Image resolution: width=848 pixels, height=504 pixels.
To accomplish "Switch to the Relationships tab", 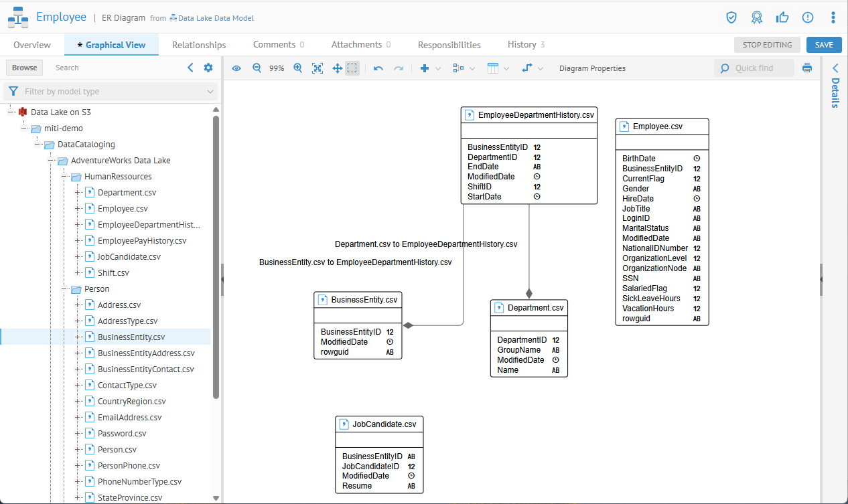I will (199, 45).
